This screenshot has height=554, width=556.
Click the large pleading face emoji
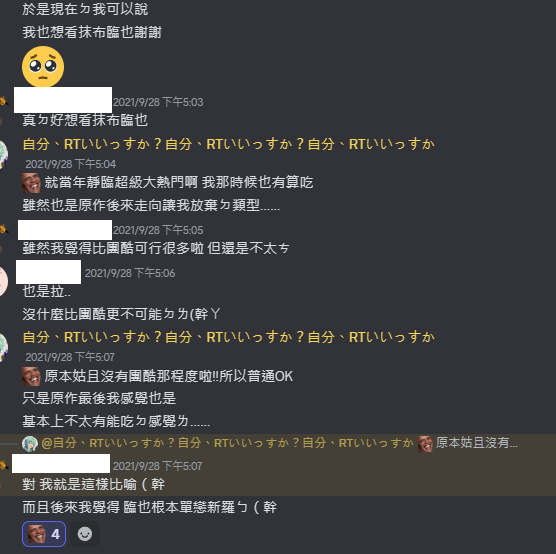(x=43, y=66)
